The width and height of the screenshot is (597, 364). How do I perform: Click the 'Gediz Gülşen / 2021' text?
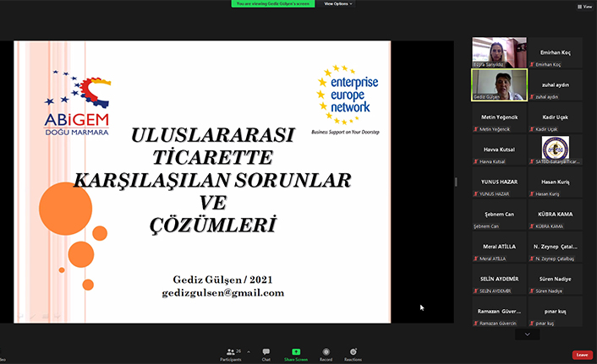click(x=222, y=280)
